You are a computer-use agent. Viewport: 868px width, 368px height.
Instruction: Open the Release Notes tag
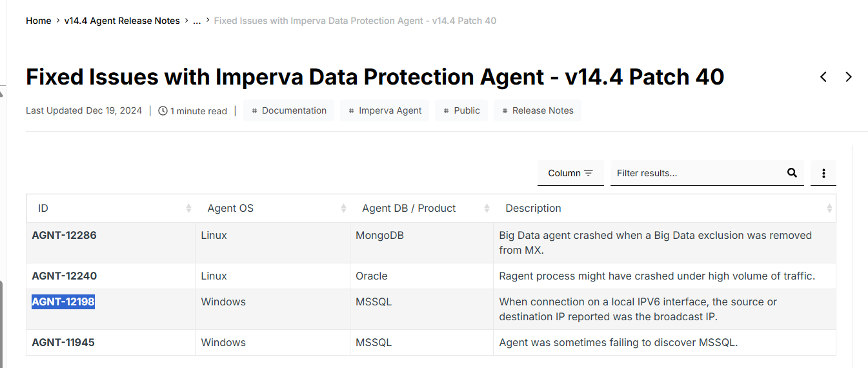pos(537,110)
